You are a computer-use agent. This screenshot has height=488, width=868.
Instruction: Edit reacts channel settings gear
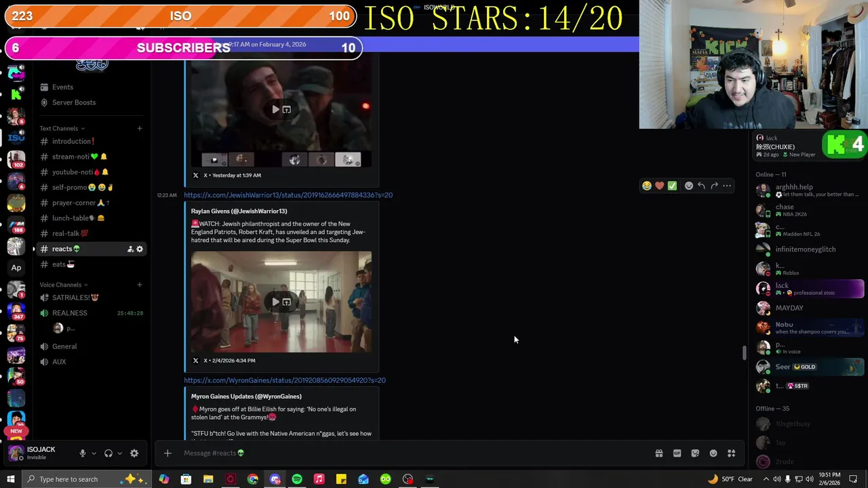click(x=140, y=249)
